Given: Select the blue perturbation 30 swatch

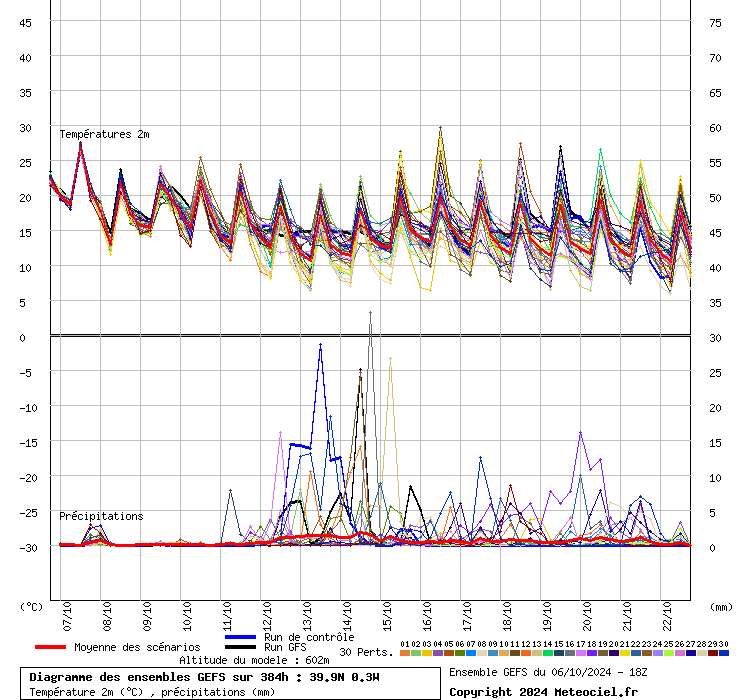Looking at the screenshot, I should 723,653.
